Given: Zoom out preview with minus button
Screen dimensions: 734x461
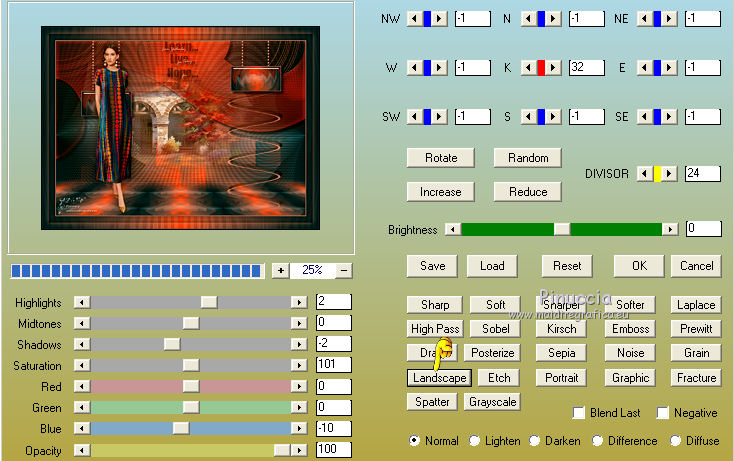Looking at the screenshot, I should click(344, 271).
